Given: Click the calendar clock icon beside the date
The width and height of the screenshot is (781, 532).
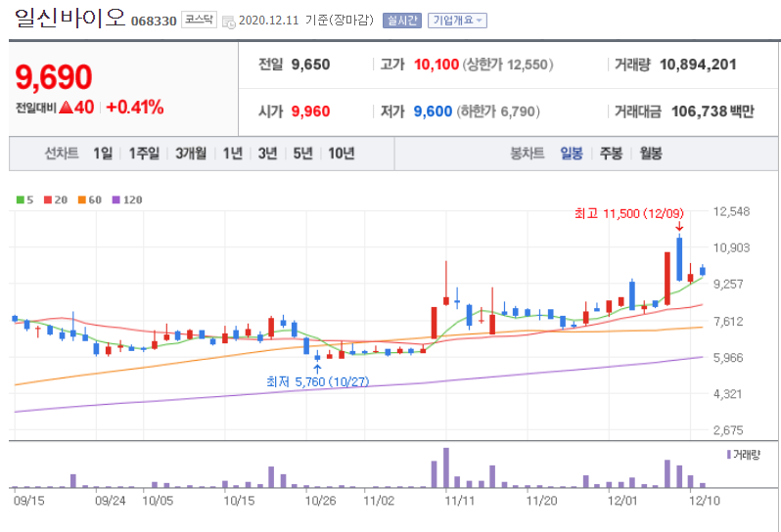Looking at the screenshot, I should coord(229,22).
